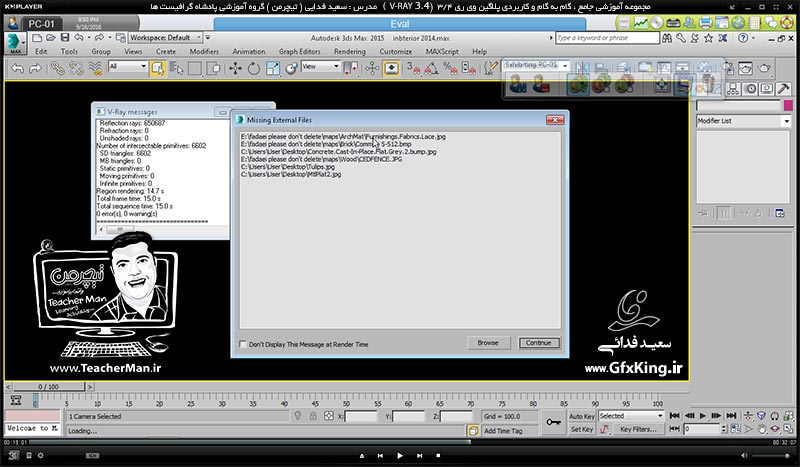Switch to the Hierarchy command panel tab
Screen dimensions: 800x467
click(733, 89)
